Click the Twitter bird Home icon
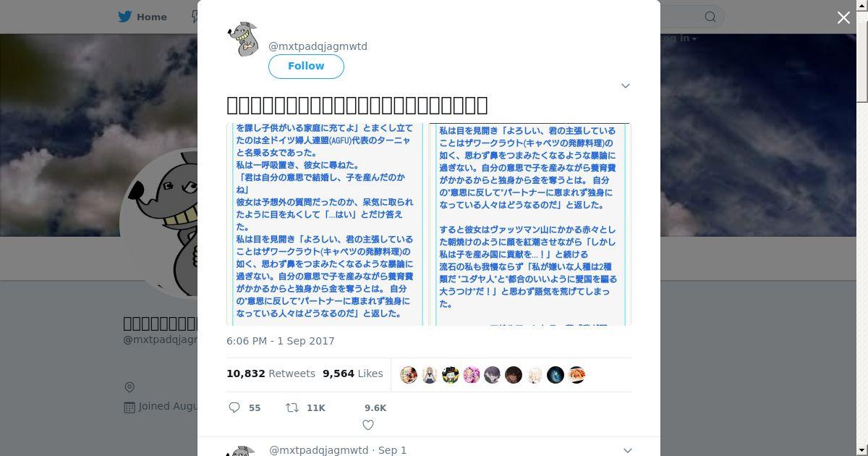Screen dimensions: 868x456 tap(127, 17)
